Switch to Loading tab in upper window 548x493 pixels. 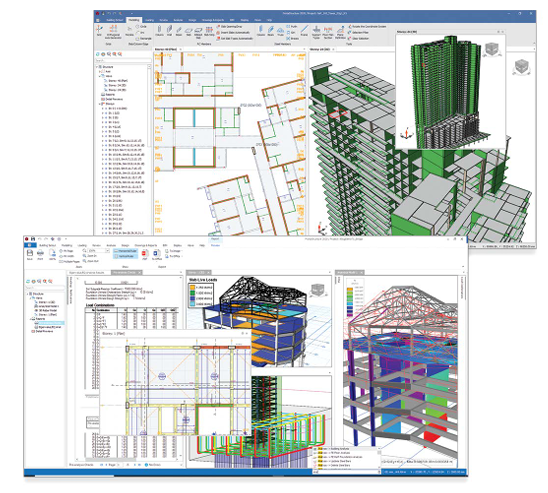click(x=149, y=20)
